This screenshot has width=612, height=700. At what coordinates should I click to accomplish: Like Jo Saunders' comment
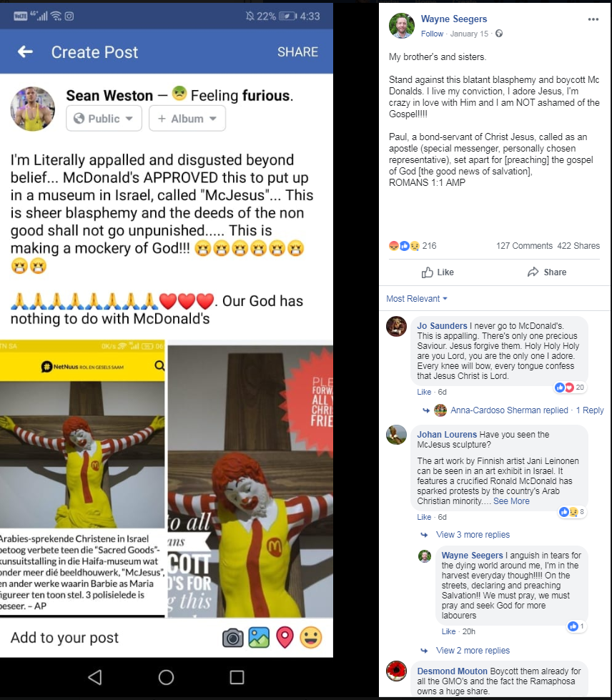click(x=424, y=392)
